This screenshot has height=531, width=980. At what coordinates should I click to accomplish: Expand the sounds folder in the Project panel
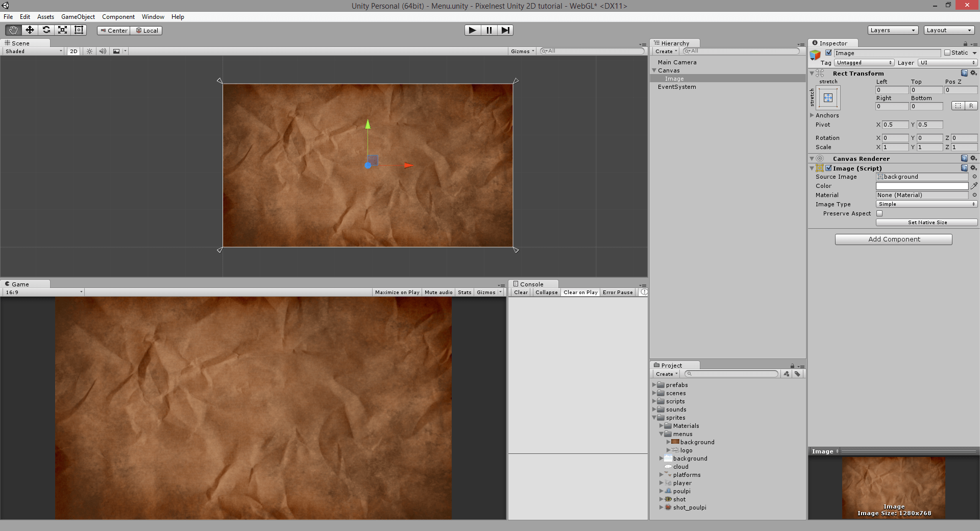(655, 409)
